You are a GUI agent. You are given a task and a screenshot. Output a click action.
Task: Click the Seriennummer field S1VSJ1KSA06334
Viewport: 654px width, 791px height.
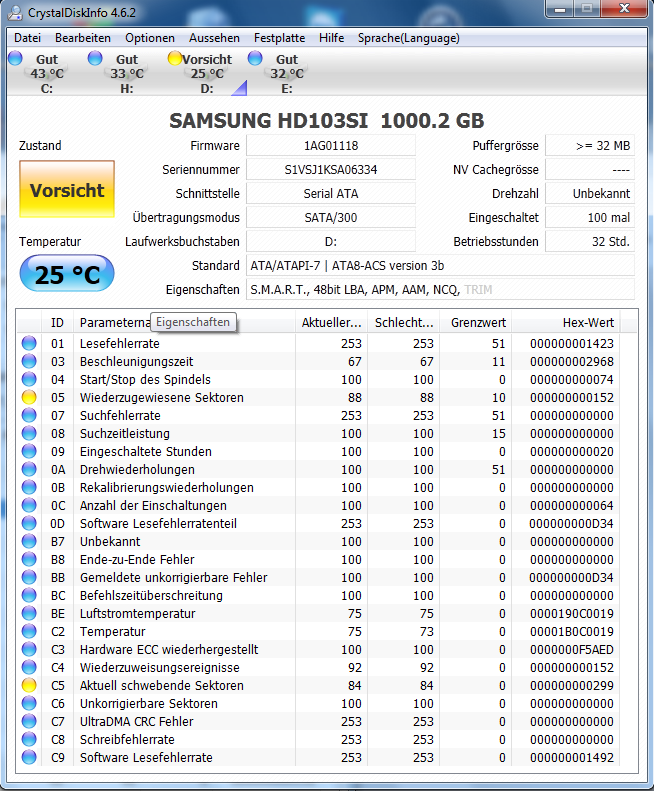coord(331,170)
